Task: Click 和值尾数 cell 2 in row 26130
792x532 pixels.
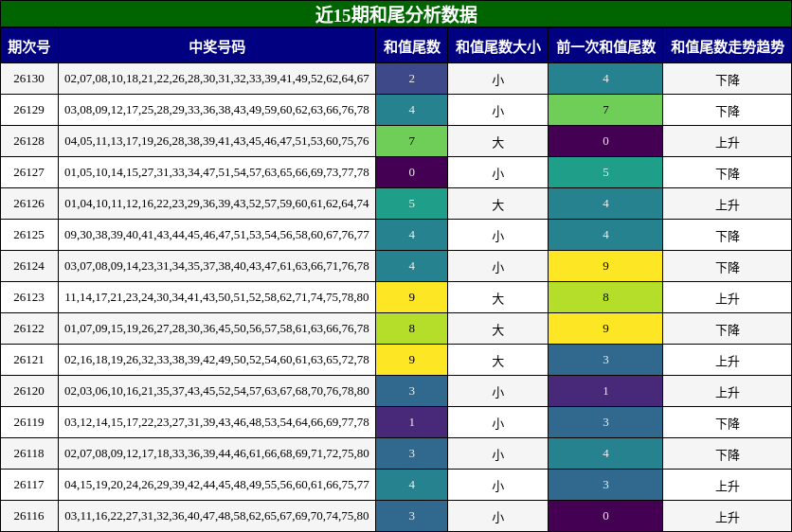Action: pos(412,79)
